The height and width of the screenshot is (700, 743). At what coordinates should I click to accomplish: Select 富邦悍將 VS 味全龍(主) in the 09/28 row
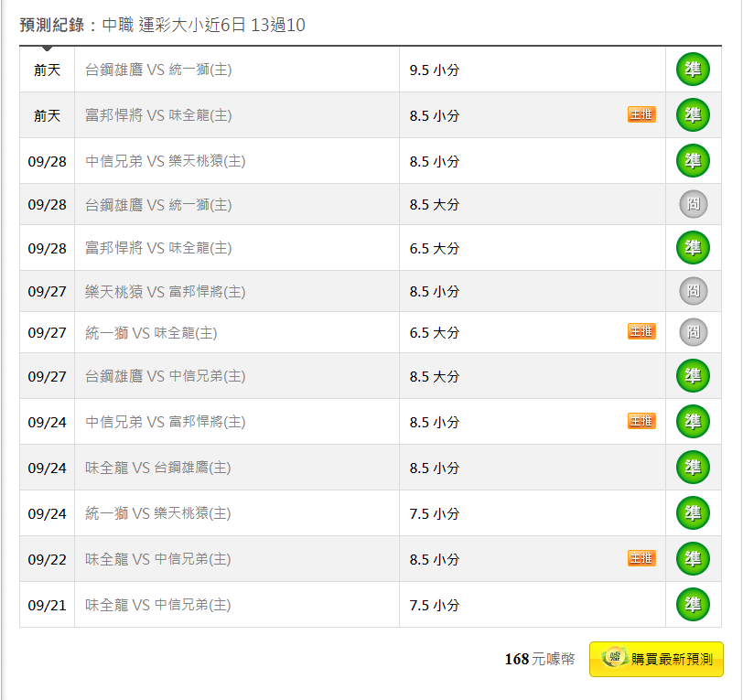(x=158, y=248)
